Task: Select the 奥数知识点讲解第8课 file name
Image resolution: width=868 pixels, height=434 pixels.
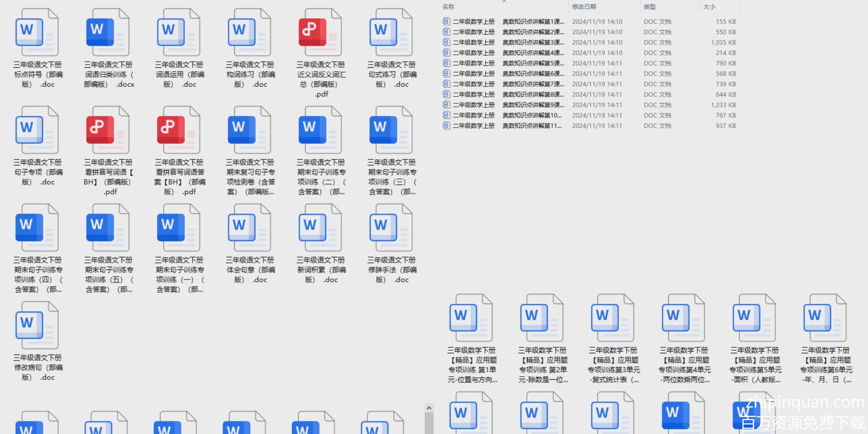Action: (x=509, y=94)
